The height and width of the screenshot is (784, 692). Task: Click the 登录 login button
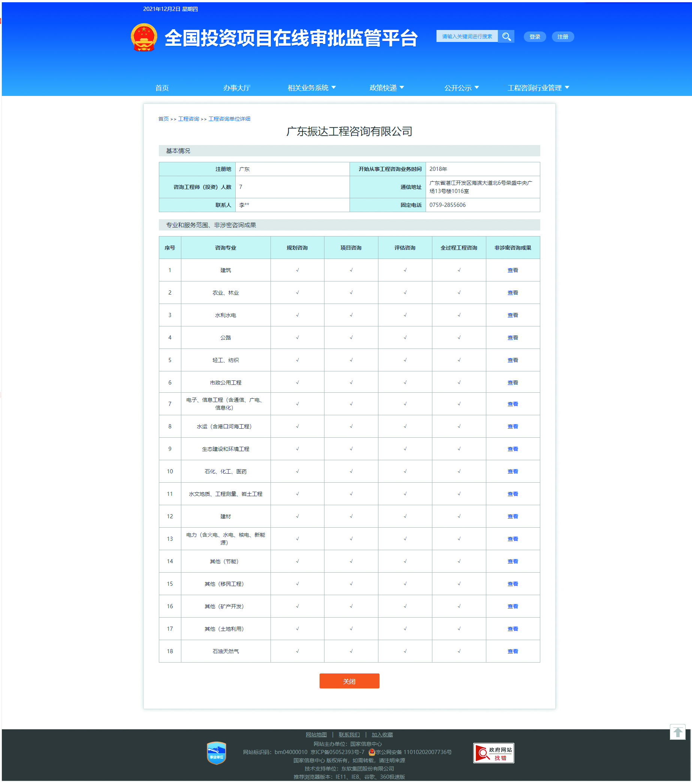[534, 37]
